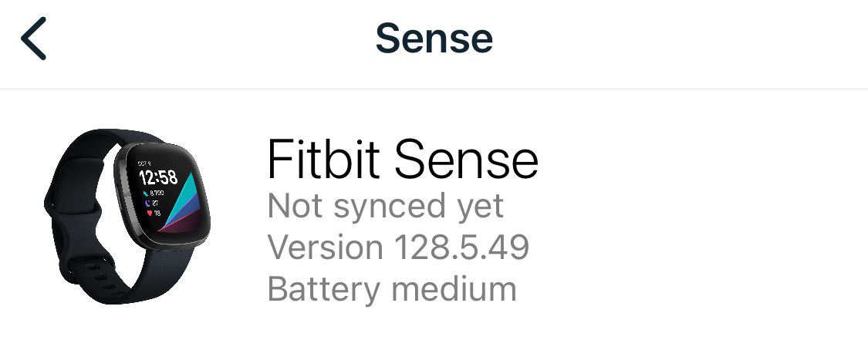Tap the Battery medium status

click(x=391, y=289)
